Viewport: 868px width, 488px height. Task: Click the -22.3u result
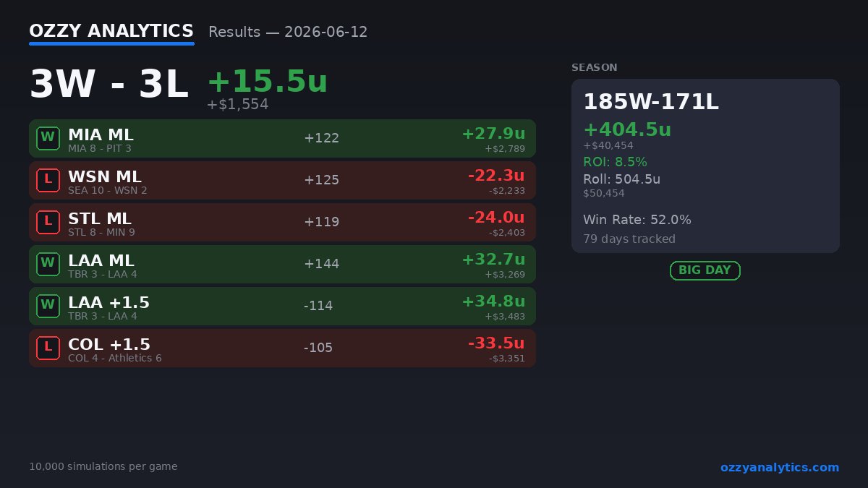pos(496,176)
